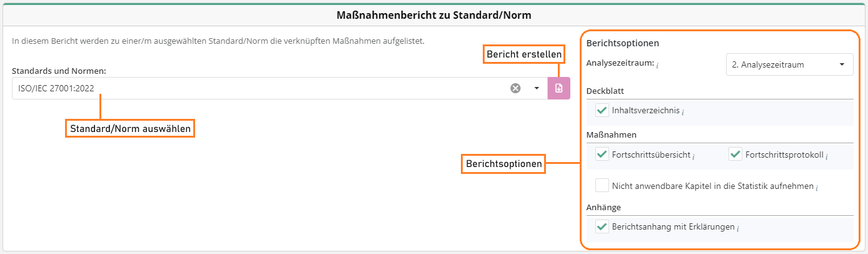The image size is (868, 254).
Task: Uncheck the Inhaltsverzeichnis checkbox
Action: coord(602,111)
